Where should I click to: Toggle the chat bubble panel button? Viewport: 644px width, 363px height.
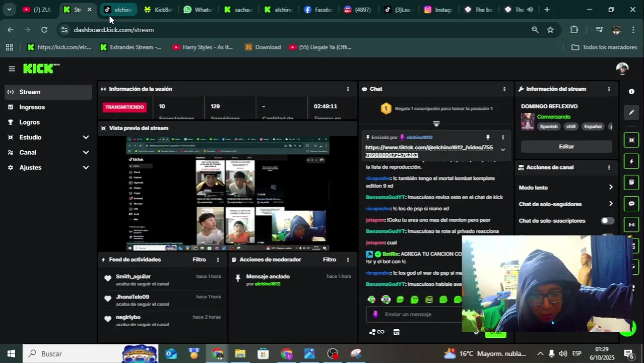coord(631,204)
